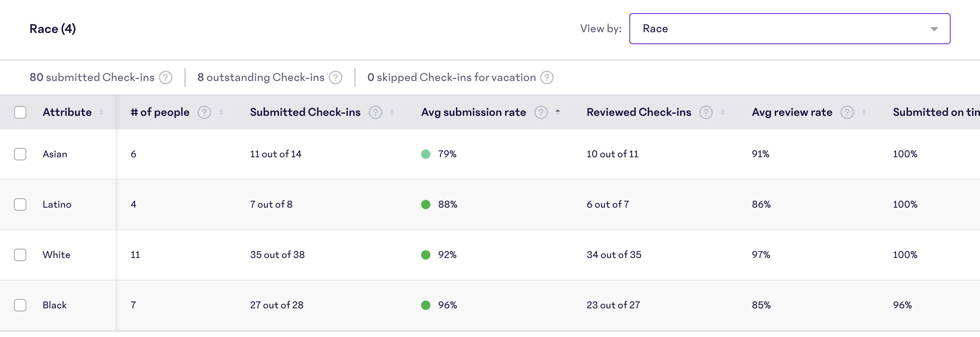The image size is (980, 337).
Task: Click the green dot beside 79%
Action: (x=426, y=154)
